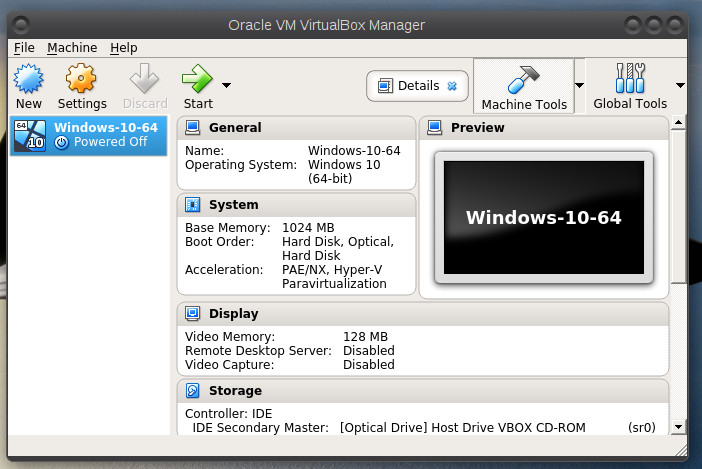This screenshot has width=702, height=469.
Task: Click the details vertical scrollbar thumb
Action: 679,206
